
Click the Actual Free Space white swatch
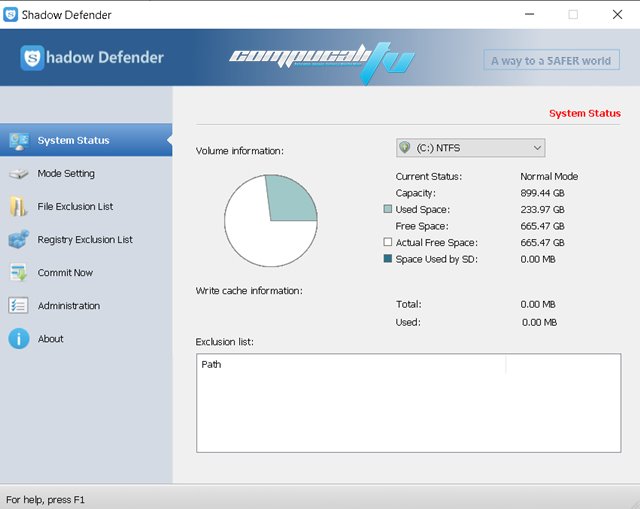click(388, 242)
